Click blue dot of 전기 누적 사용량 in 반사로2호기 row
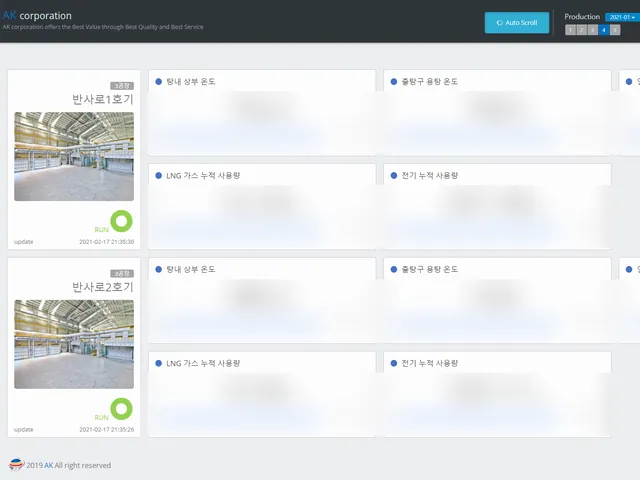Screen dimensions: 640x480 (394, 363)
